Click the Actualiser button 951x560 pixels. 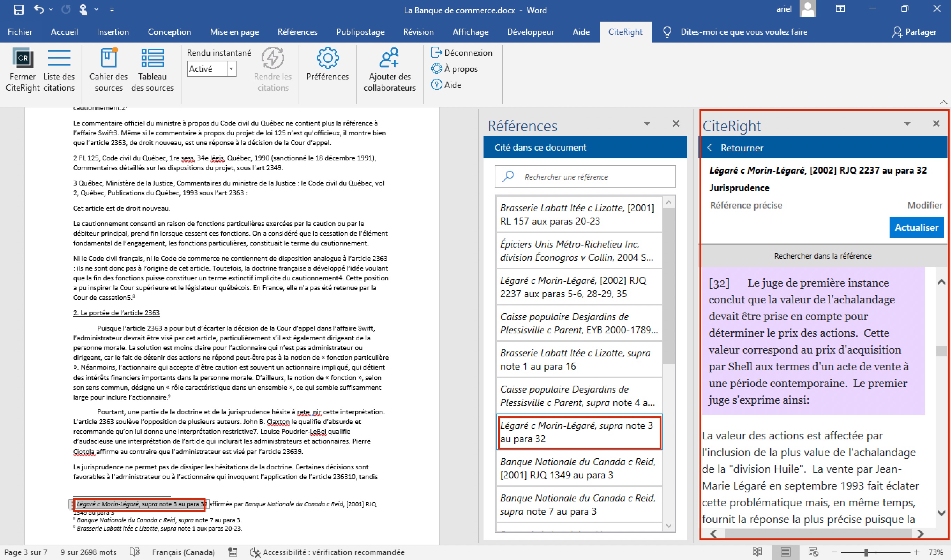(x=916, y=228)
